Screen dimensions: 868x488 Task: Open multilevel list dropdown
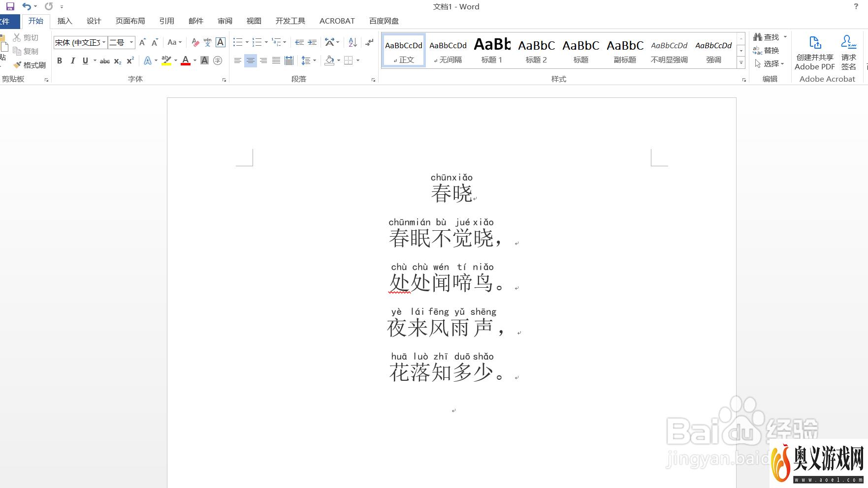coord(285,42)
